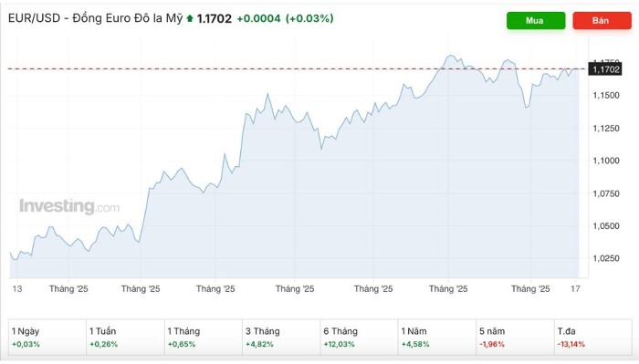639x364 pixels.
Task: Click the Investing.com watermark logo
Action: click(69, 206)
